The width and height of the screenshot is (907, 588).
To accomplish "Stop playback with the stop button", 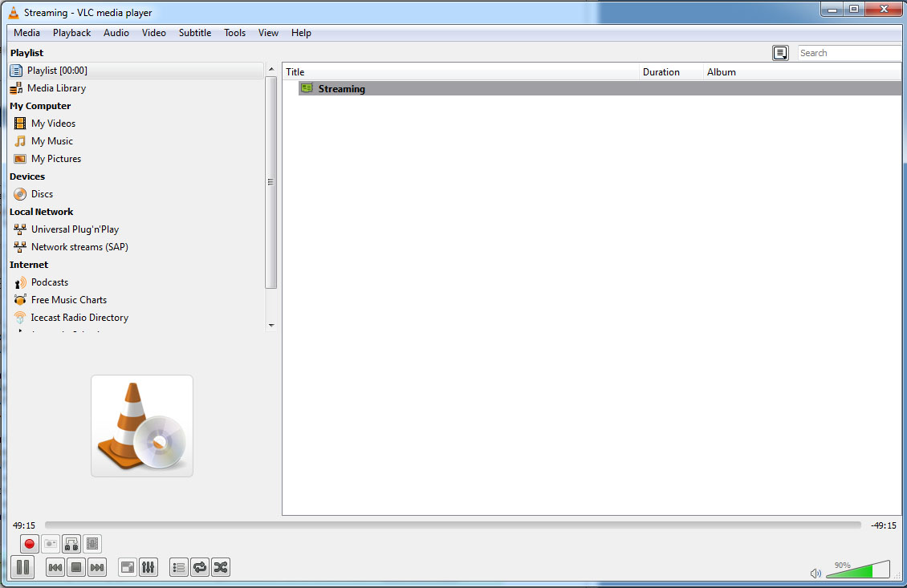I will tap(75, 567).
